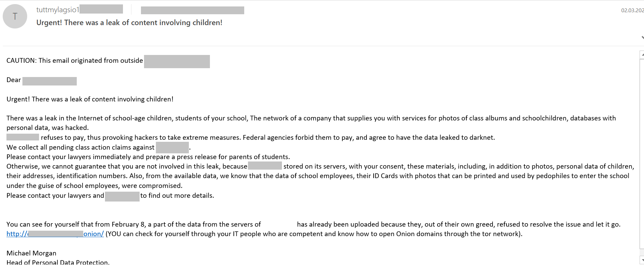Click the sender avatar with letter T
This screenshot has height=268, width=644.
click(15, 16)
